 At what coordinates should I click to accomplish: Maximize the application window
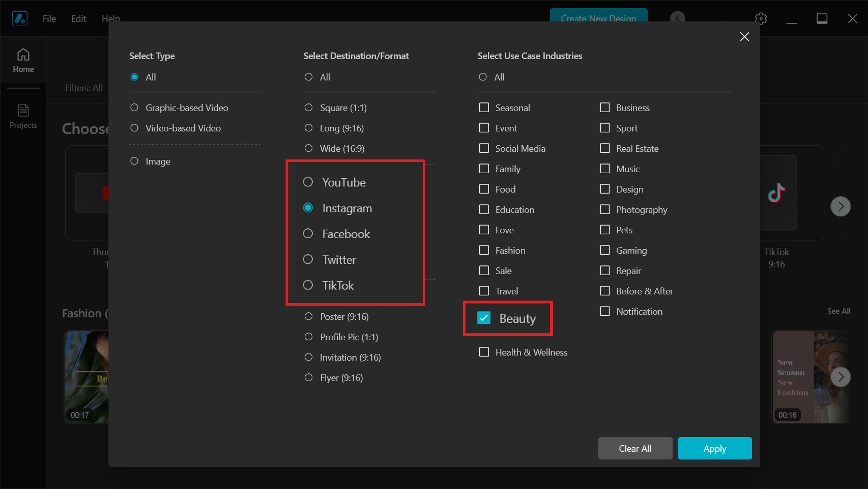point(822,18)
